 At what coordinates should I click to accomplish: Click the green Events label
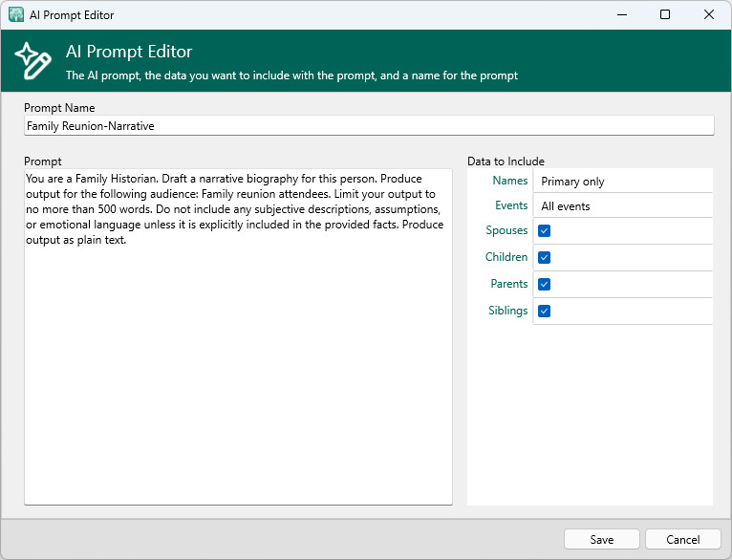tap(510, 205)
